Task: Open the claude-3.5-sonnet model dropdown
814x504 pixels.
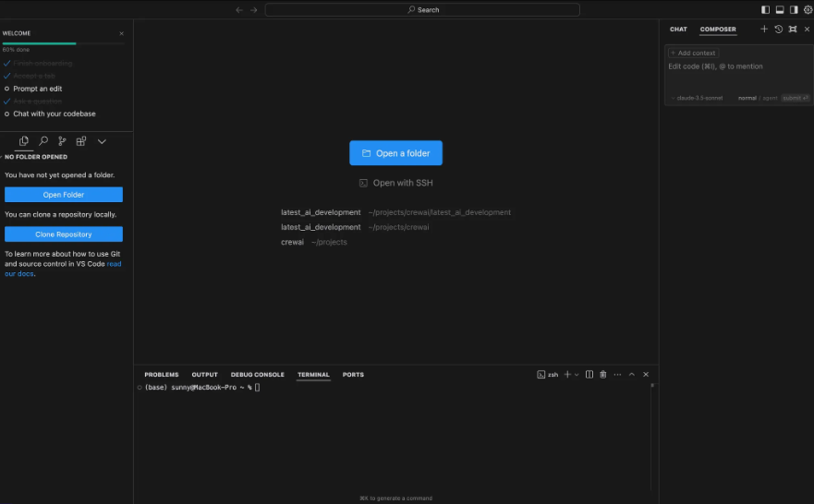Action: tap(698, 98)
